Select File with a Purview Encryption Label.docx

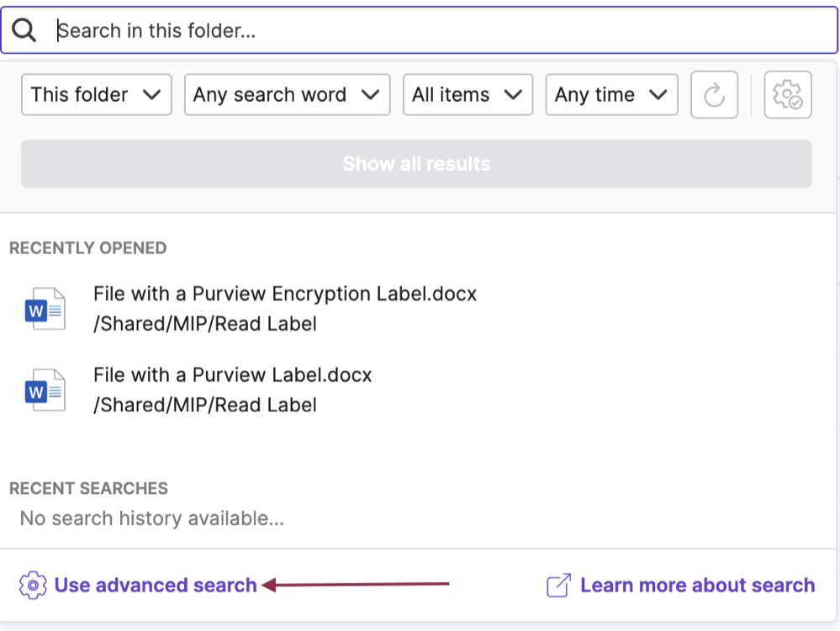coord(285,294)
